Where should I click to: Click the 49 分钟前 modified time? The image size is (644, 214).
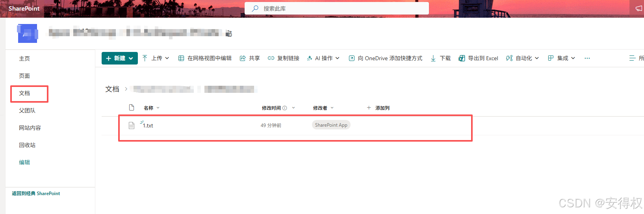pos(271,125)
